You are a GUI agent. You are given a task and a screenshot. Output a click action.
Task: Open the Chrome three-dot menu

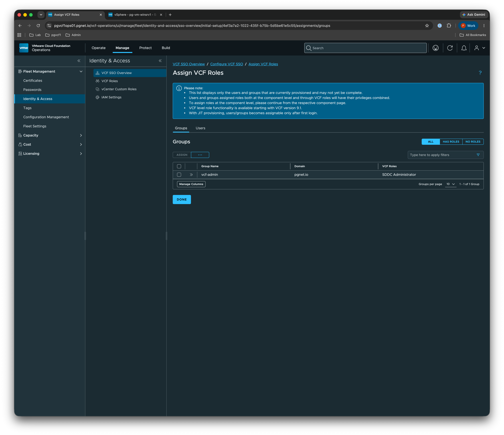tap(484, 26)
